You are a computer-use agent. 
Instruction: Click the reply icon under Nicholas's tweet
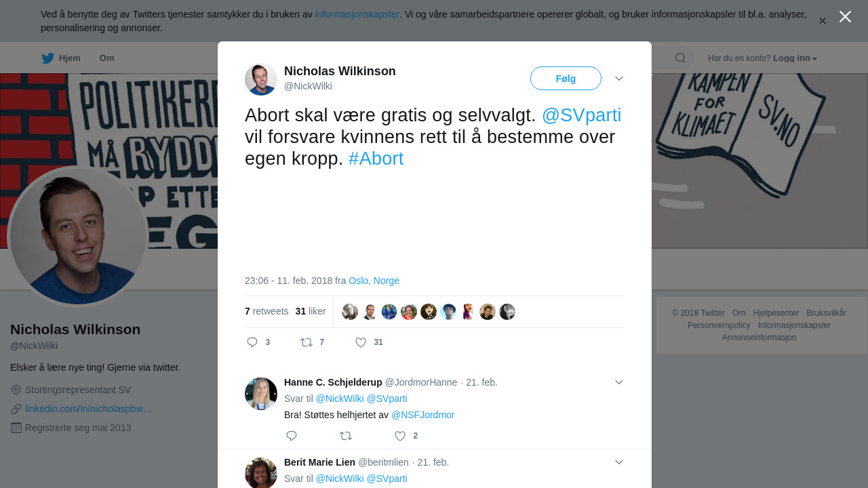(252, 342)
